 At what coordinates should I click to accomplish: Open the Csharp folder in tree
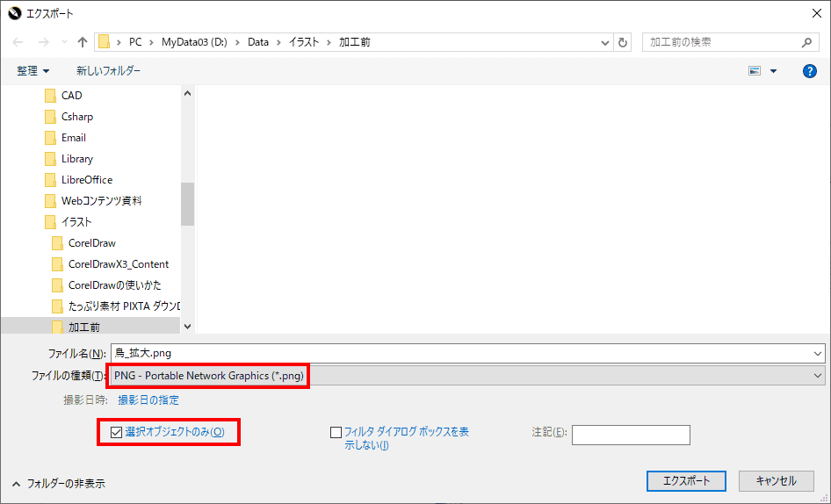point(69,117)
